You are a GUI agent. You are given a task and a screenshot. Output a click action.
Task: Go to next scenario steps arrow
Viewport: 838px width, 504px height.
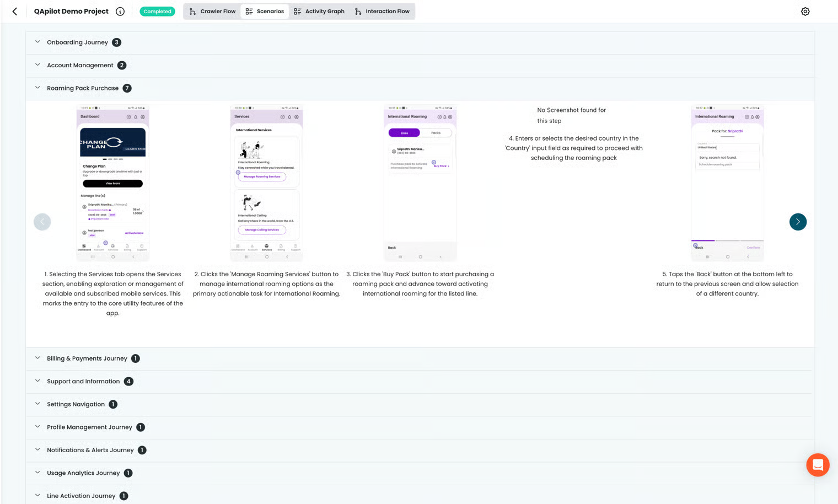click(797, 222)
